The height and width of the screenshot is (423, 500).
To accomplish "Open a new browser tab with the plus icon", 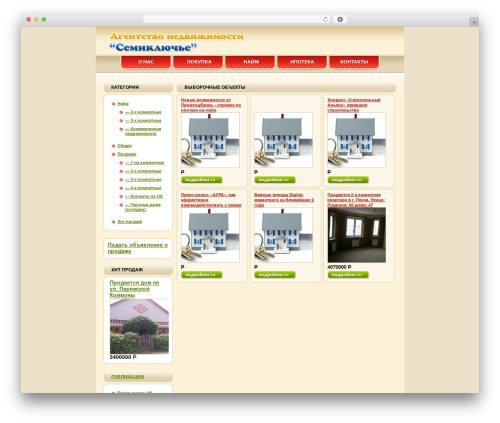I will coord(474,22).
